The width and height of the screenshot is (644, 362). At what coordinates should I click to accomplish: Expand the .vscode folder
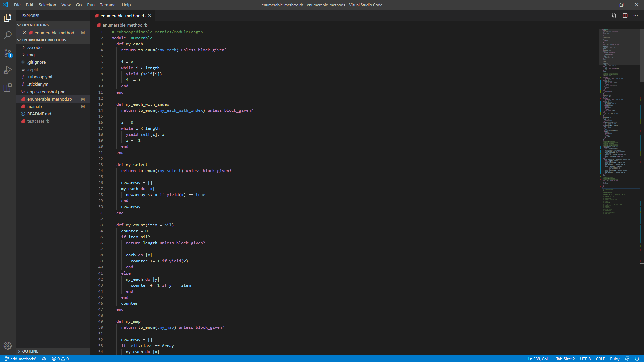click(x=34, y=47)
